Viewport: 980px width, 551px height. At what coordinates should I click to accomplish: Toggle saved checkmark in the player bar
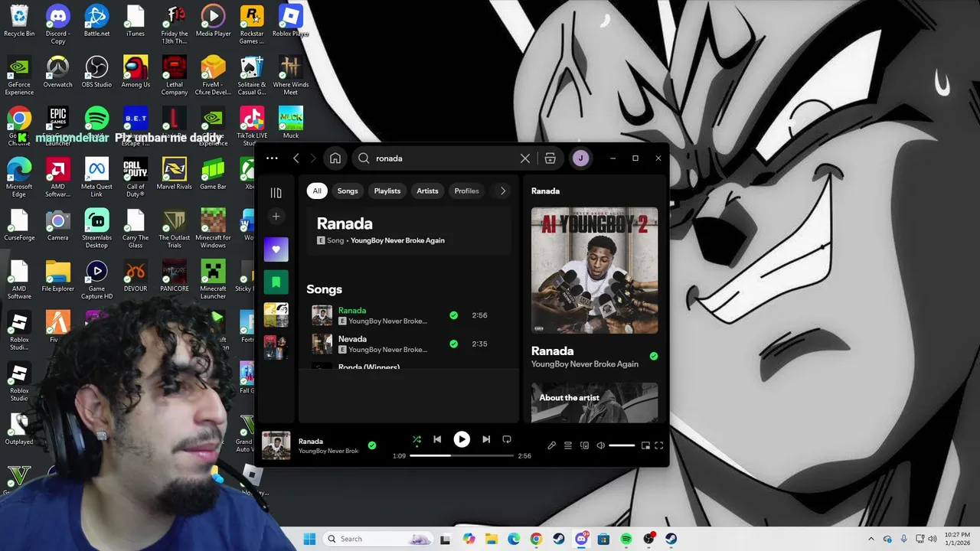coord(372,445)
